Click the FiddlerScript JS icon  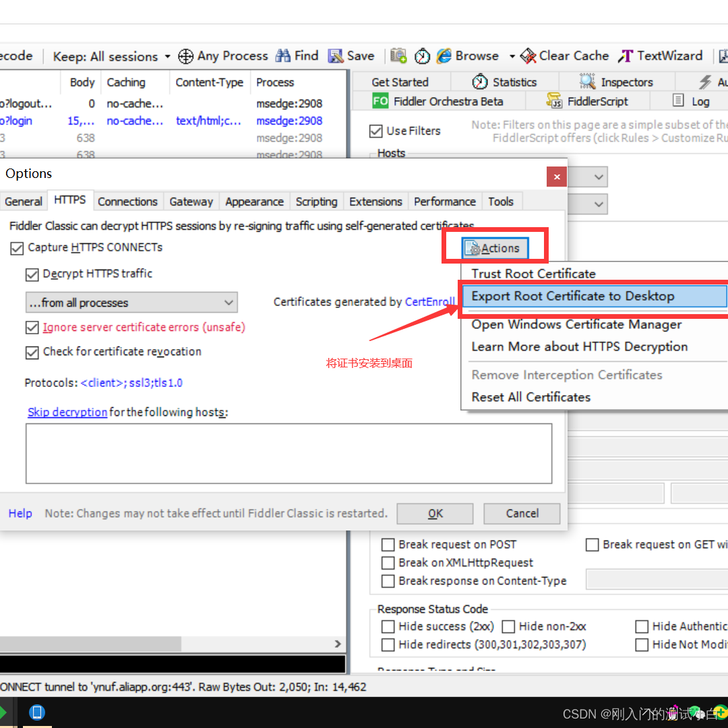(x=554, y=100)
